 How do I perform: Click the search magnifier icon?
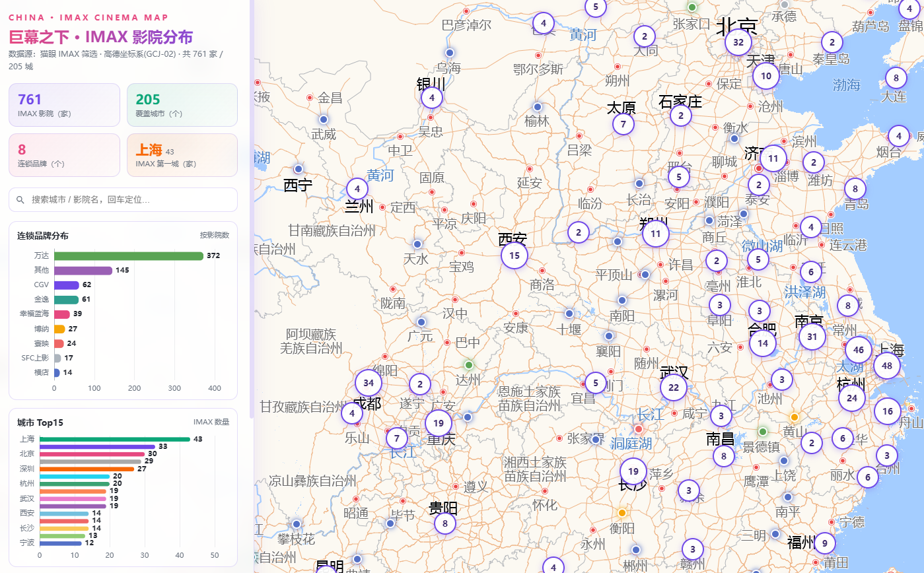(20, 199)
